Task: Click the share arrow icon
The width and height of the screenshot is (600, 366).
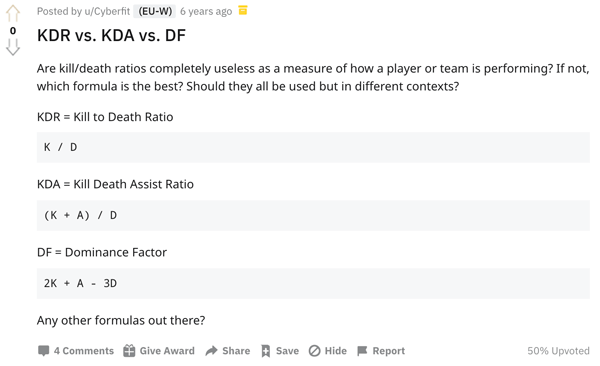Action: pos(211,351)
